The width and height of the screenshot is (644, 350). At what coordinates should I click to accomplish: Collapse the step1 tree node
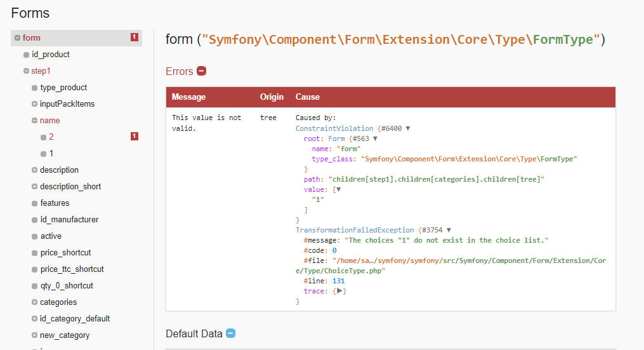coord(26,71)
